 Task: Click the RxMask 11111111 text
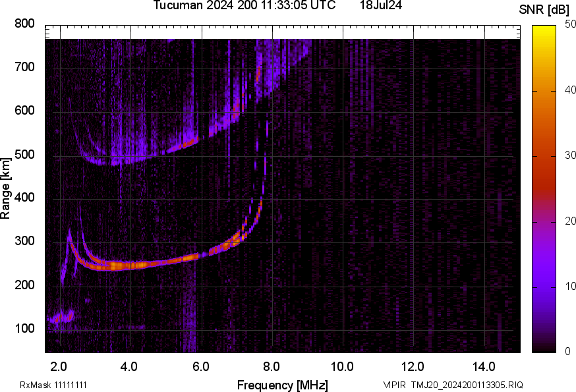point(53,385)
